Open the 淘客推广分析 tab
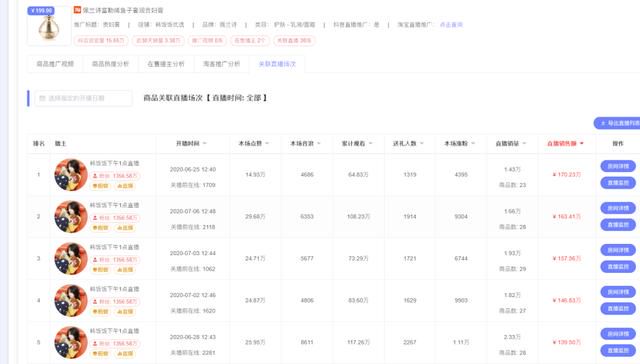 [221, 64]
